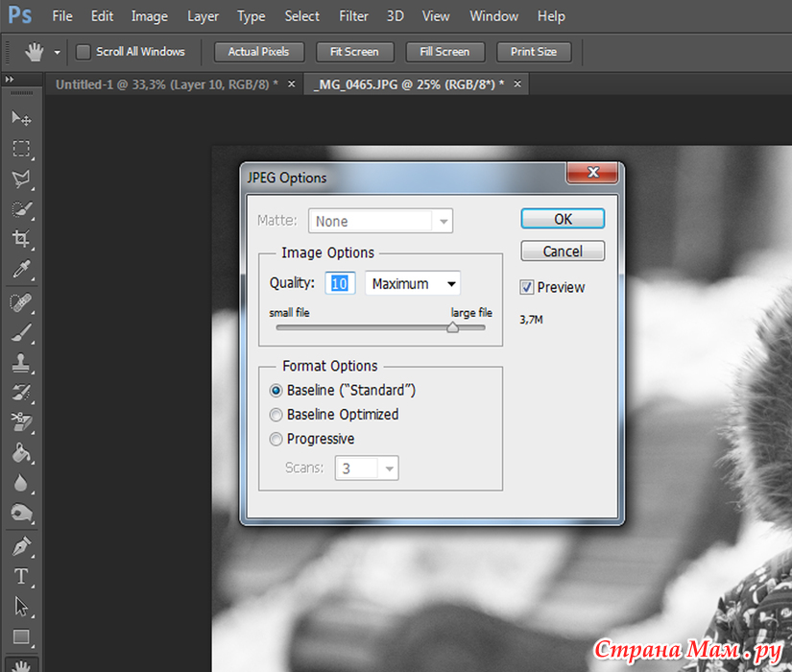Select the Brush tool
This screenshot has width=792, height=672.
click(21, 333)
